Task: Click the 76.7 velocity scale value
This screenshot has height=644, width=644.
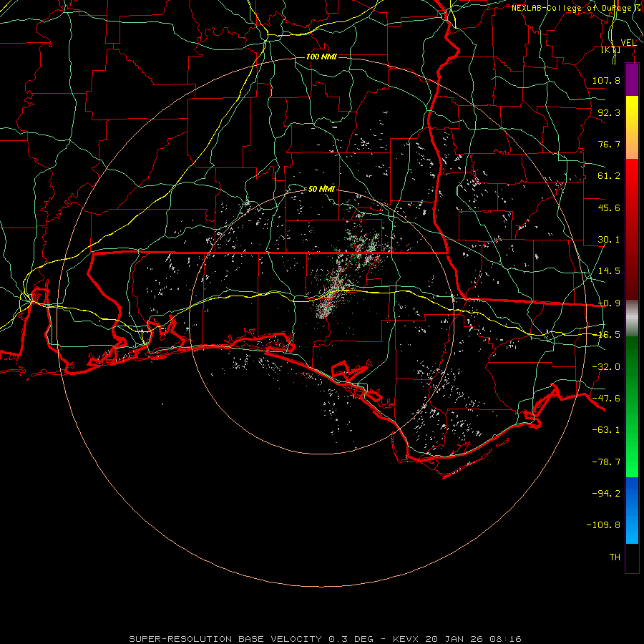Action: [x=609, y=144]
